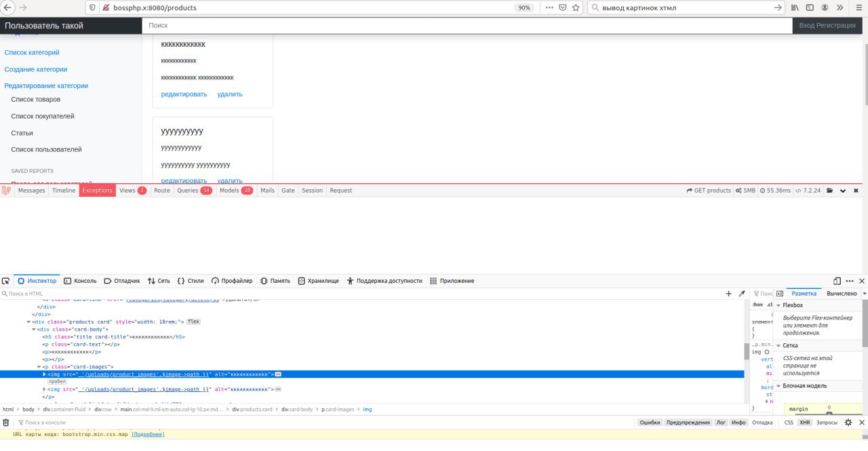Viewport: 868px width, 451px height.
Task: Show more toolbar tools overflow chevron
Action: click(x=841, y=7)
